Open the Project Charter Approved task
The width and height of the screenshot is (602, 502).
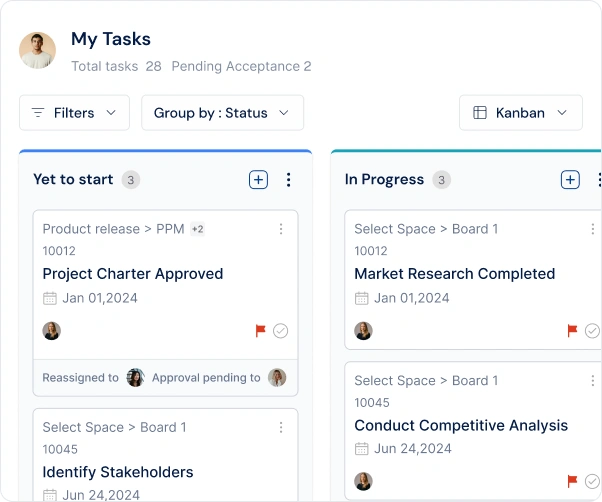133,274
